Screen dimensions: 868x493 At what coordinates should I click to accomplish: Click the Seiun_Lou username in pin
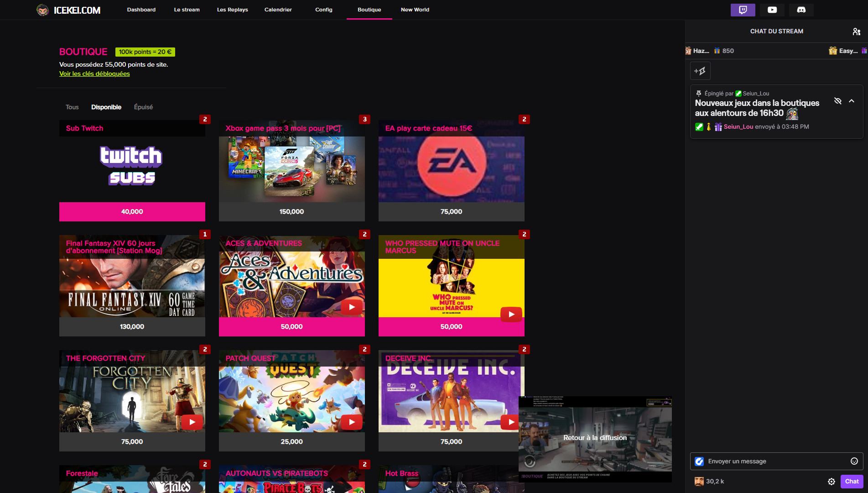coord(738,126)
